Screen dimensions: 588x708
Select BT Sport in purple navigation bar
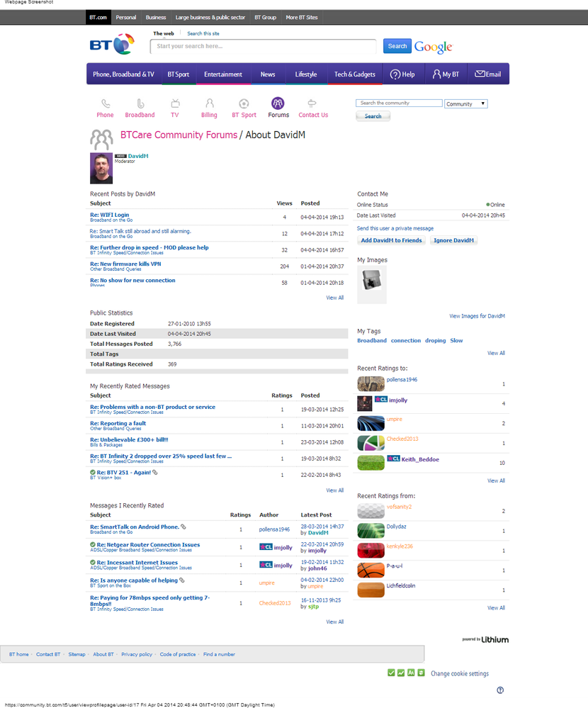(179, 74)
